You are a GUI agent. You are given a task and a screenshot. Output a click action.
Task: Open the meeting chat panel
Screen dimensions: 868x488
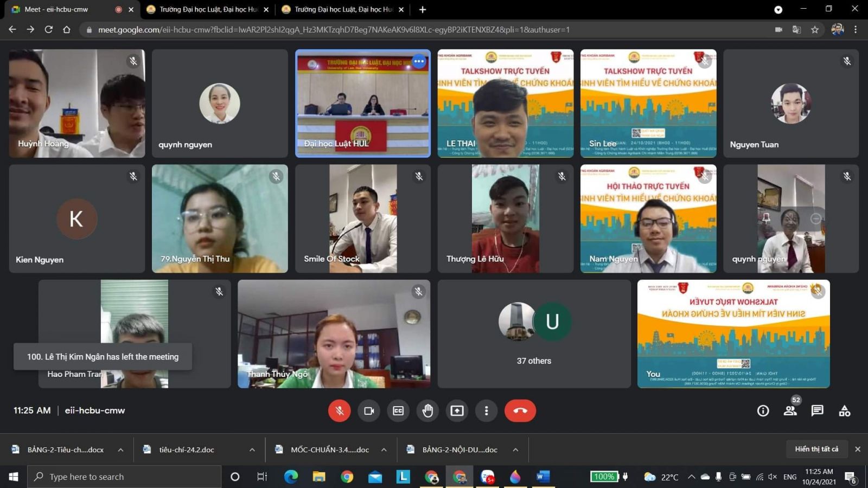(x=817, y=411)
